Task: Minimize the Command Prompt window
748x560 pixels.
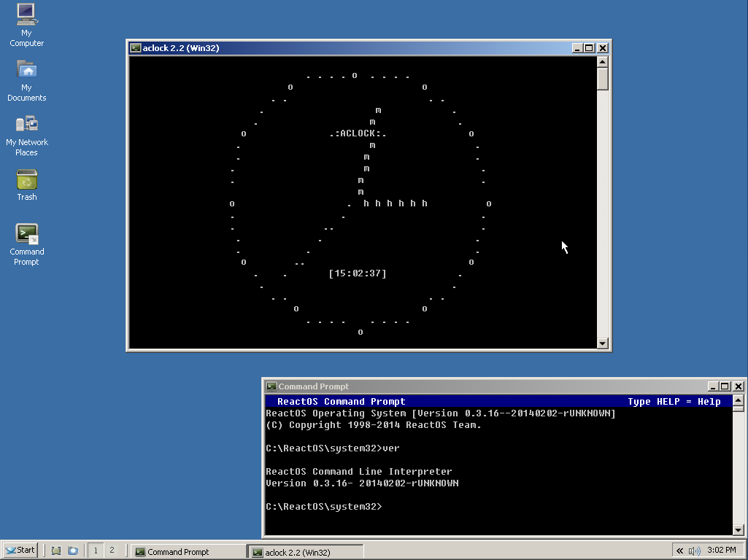Action: [x=713, y=386]
